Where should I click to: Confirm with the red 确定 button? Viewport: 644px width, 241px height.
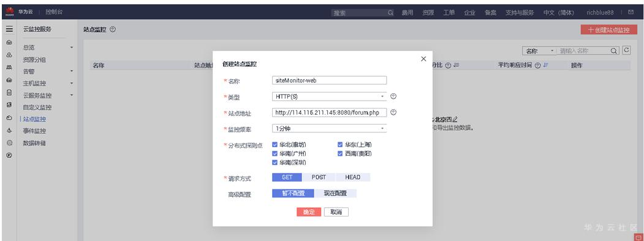pos(308,212)
